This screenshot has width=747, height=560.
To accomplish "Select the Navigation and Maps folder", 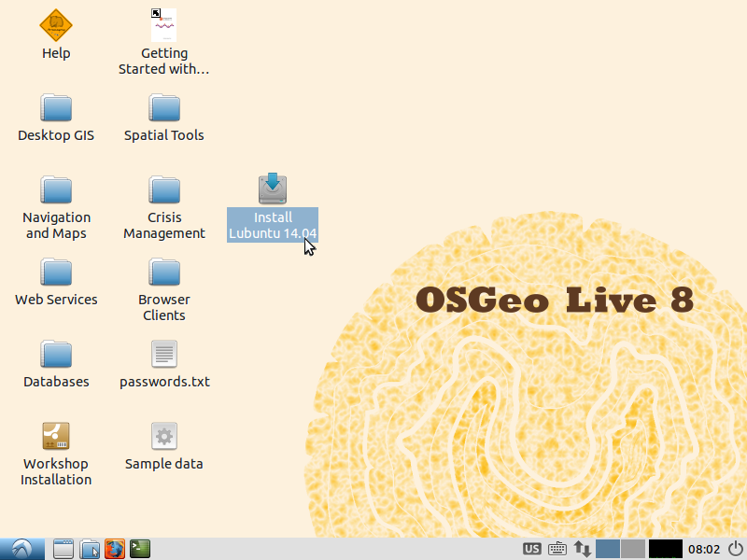I will pyautogui.click(x=56, y=189).
